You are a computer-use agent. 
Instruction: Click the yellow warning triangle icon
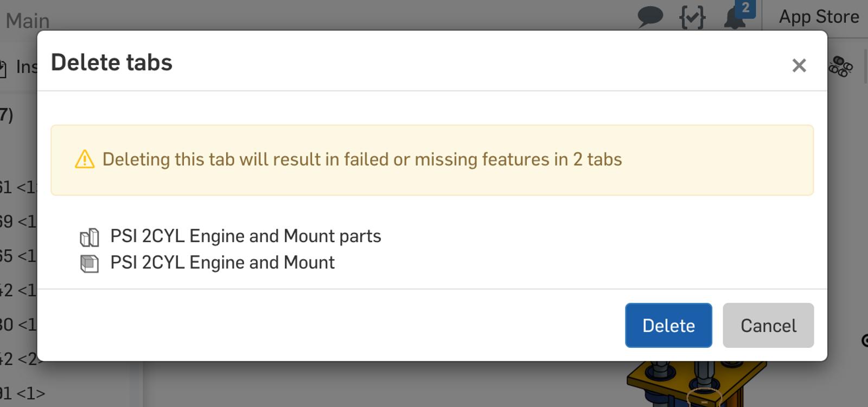click(85, 160)
